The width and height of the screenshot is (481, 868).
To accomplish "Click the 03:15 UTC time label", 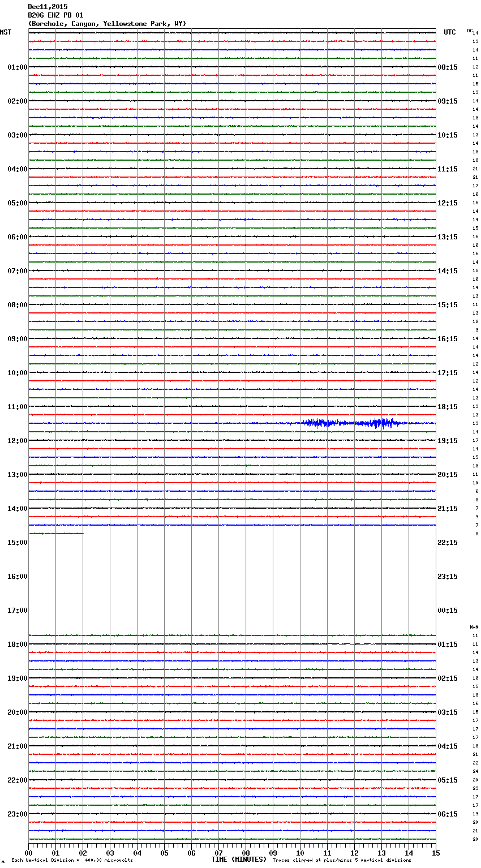I will tap(448, 712).
